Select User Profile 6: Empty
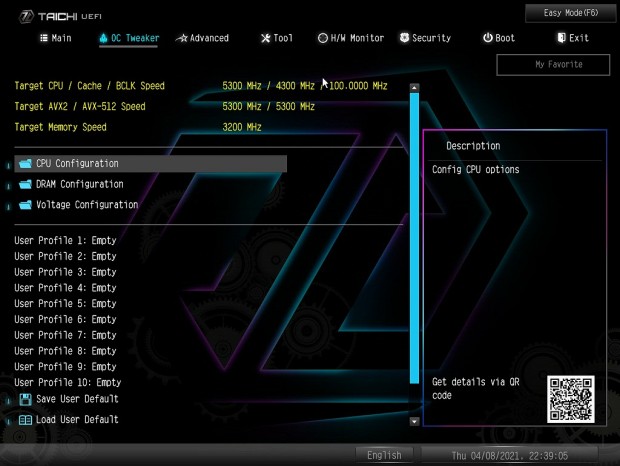 pyautogui.click(x=65, y=319)
